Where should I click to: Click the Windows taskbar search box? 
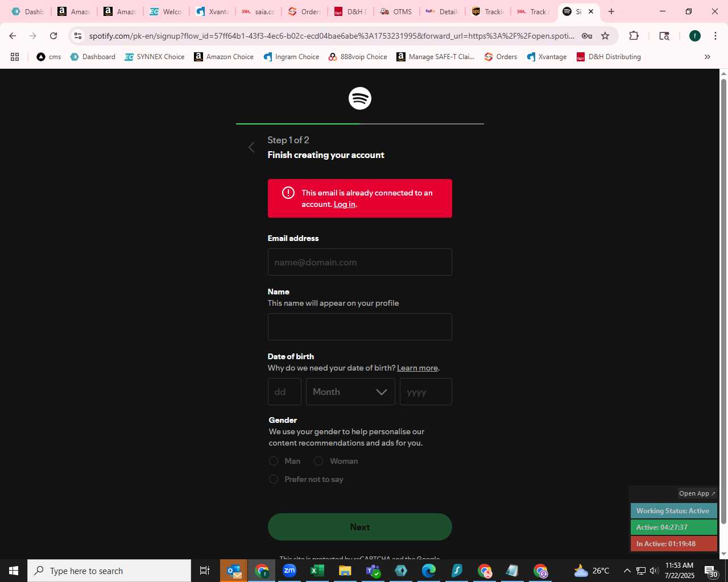(109, 571)
